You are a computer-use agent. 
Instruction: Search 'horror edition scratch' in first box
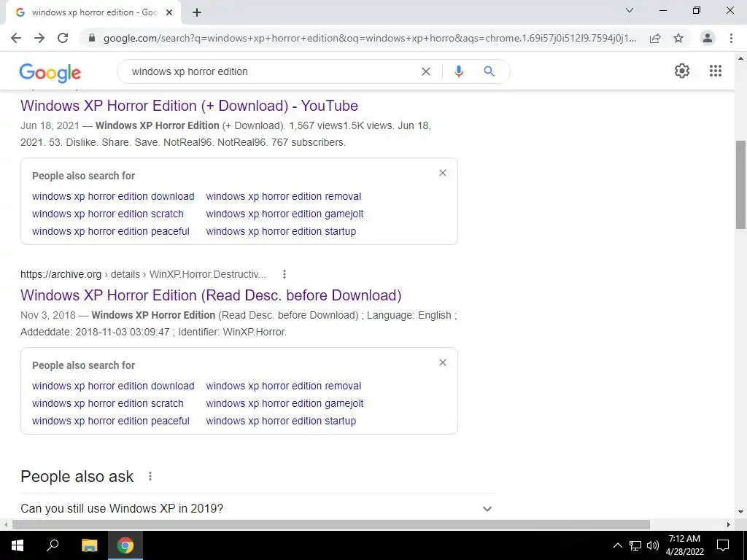[108, 214]
